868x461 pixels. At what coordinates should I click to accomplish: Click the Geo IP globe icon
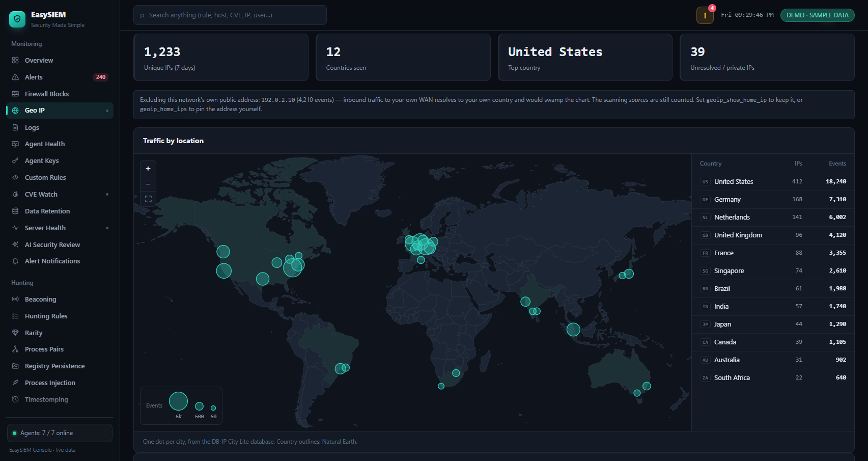click(15, 111)
